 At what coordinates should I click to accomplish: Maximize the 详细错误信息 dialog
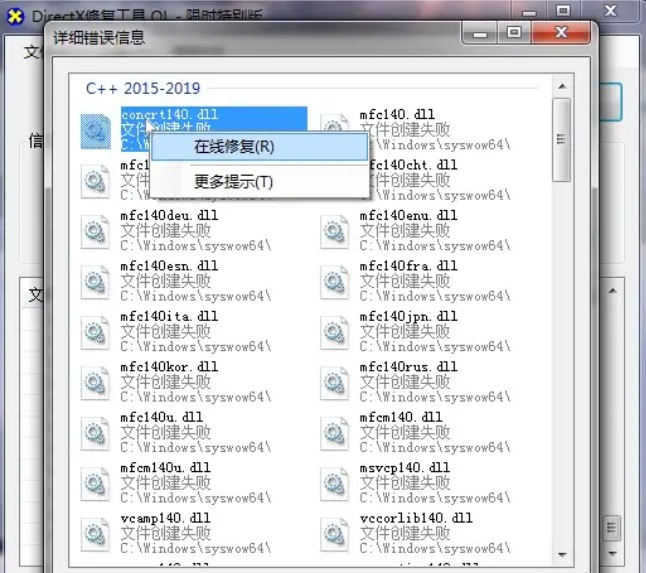click(514, 33)
